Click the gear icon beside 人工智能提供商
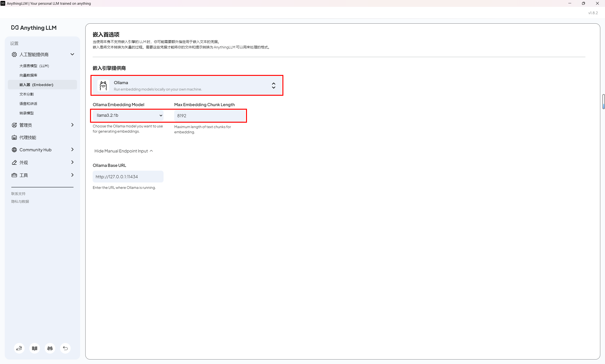The width and height of the screenshot is (605, 364). click(x=14, y=54)
